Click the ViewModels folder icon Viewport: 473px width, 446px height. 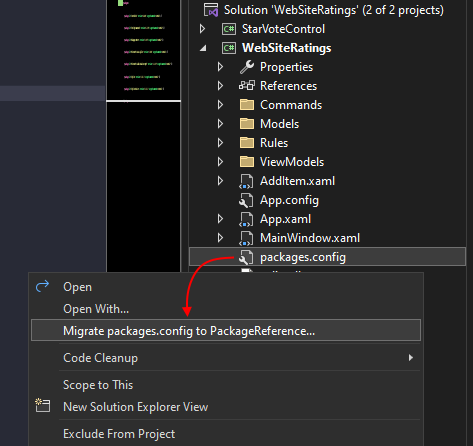click(x=247, y=162)
